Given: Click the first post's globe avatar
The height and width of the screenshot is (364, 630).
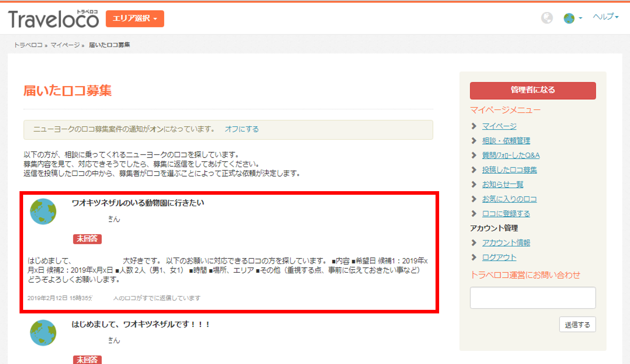Looking at the screenshot, I should (43, 211).
